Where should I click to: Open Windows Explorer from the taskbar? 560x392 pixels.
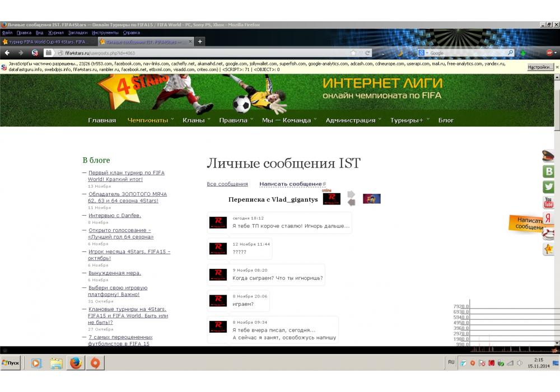click(x=56, y=363)
